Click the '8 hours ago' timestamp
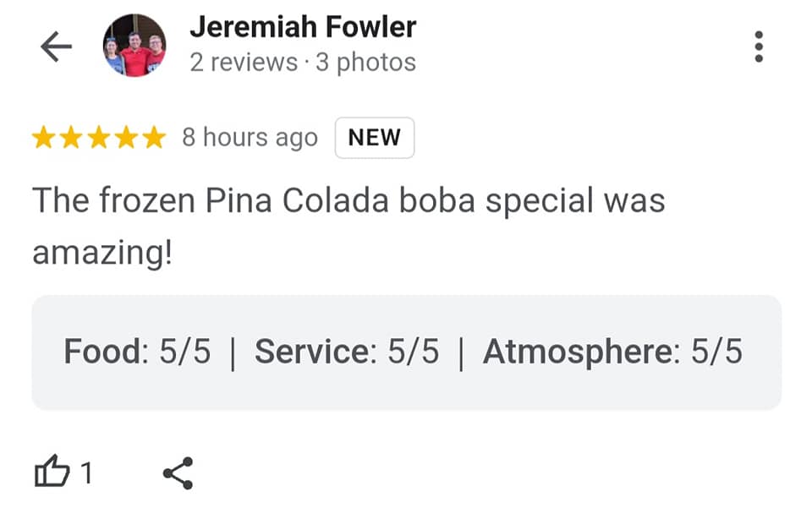 [x=250, y=138]
